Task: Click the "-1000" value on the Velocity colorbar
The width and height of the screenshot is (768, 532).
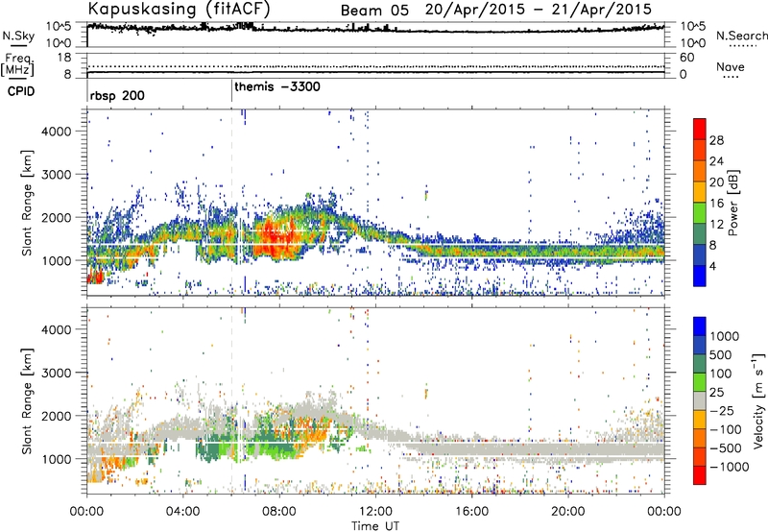Action: pos(730,467)
